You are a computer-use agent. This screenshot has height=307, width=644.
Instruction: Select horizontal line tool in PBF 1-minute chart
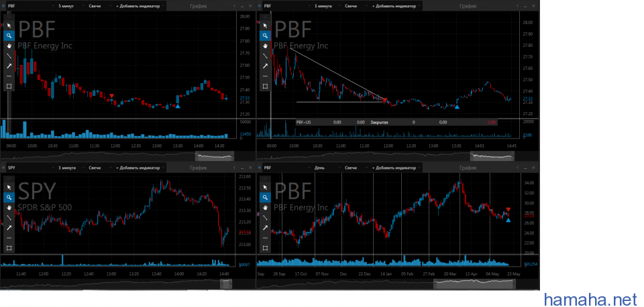click(265, 76)
